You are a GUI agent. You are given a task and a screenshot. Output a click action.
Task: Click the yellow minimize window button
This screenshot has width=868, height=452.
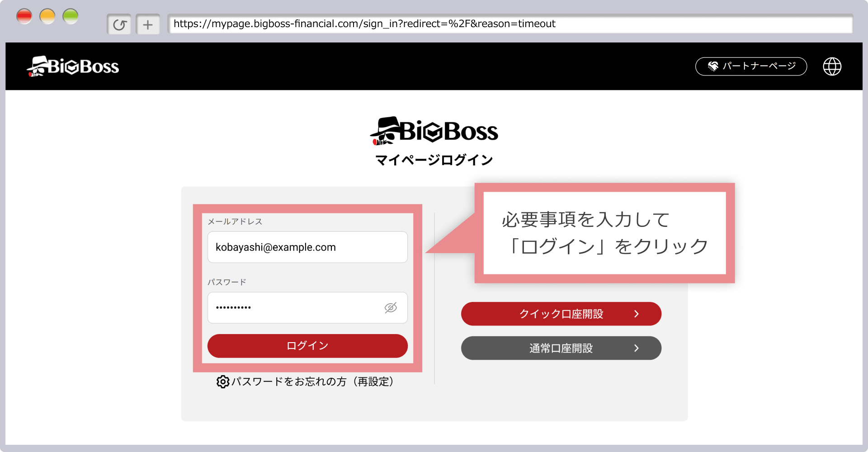point(47,16)
